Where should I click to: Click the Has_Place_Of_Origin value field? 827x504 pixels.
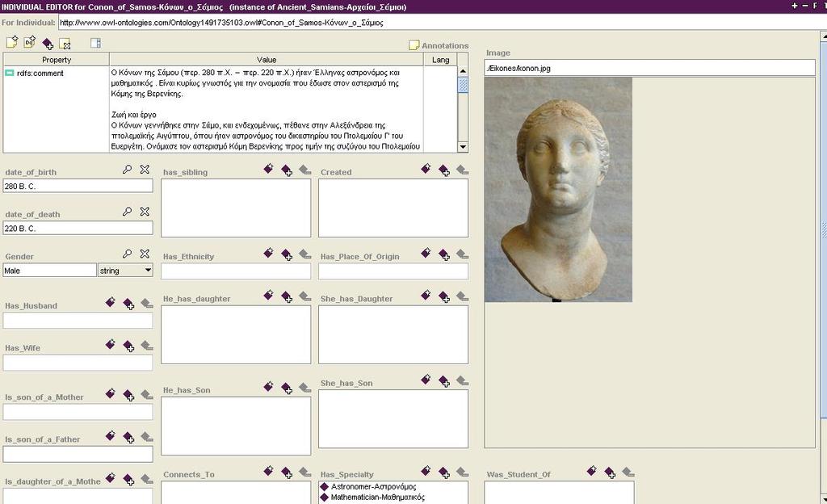coord(393,271)
